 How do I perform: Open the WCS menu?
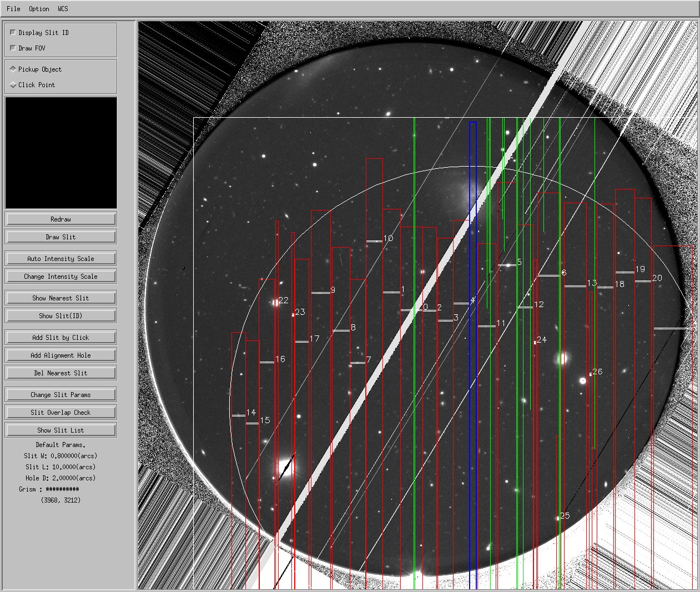[x=63, y=9]
